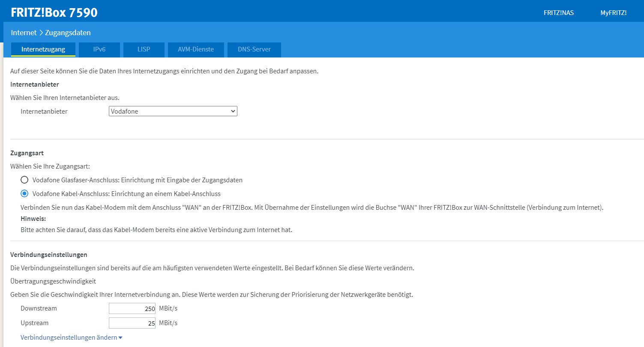Open MyFRITZ! from the header
The height and width of the screenshot is (347, 644).
614,13
